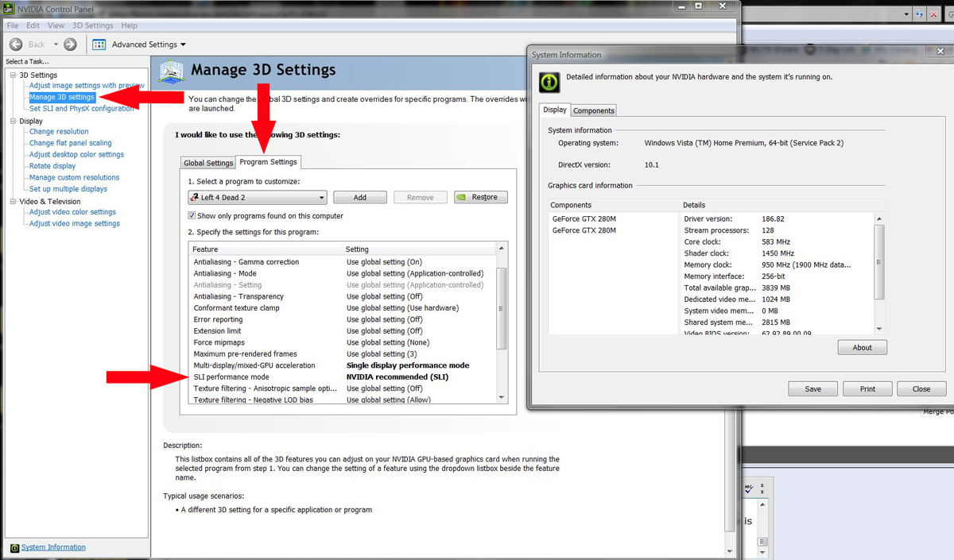This screenshot has width=954, height=560.
Task: Switch to the Components tab in System Information
Action: point(594,110)
